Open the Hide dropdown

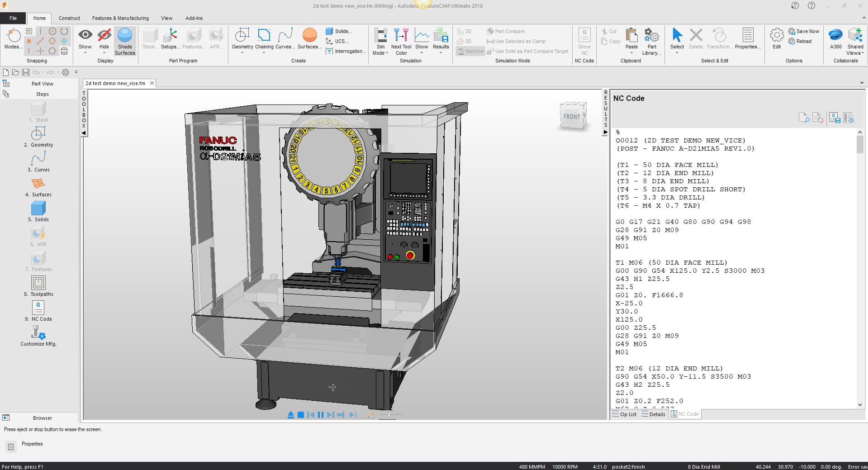pyautogui.click(x=104, y=41)
